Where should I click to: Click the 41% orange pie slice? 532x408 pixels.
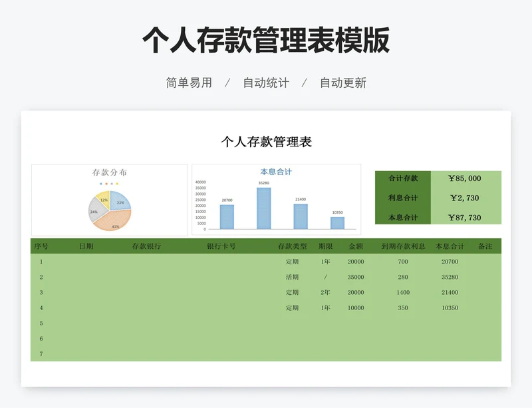(x=114, y=222)
